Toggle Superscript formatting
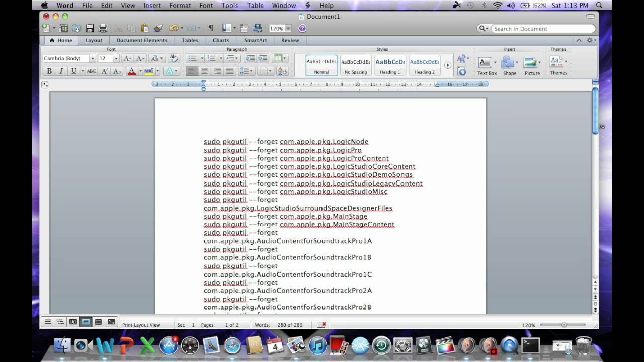 (x=104, y=71)
